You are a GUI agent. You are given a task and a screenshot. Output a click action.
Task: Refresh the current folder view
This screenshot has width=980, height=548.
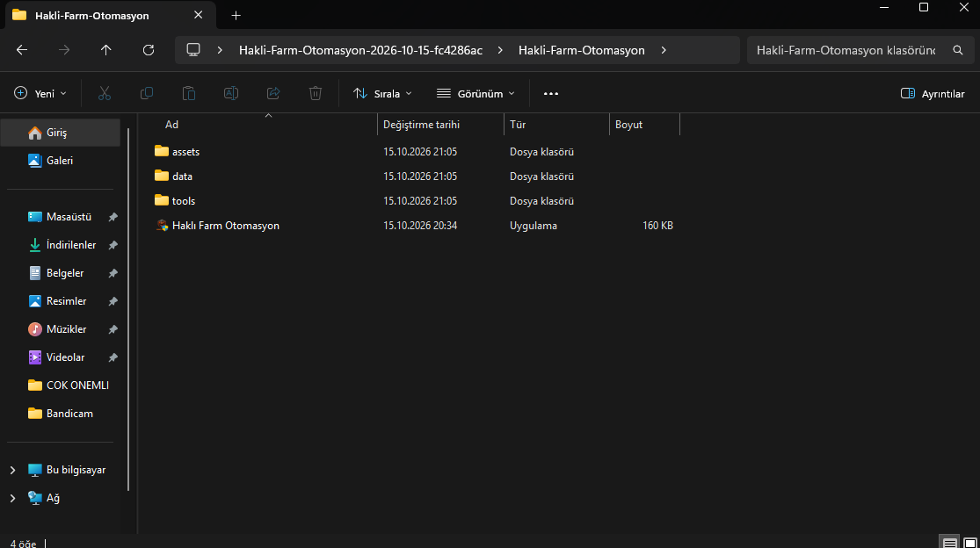tap(149, 50)
